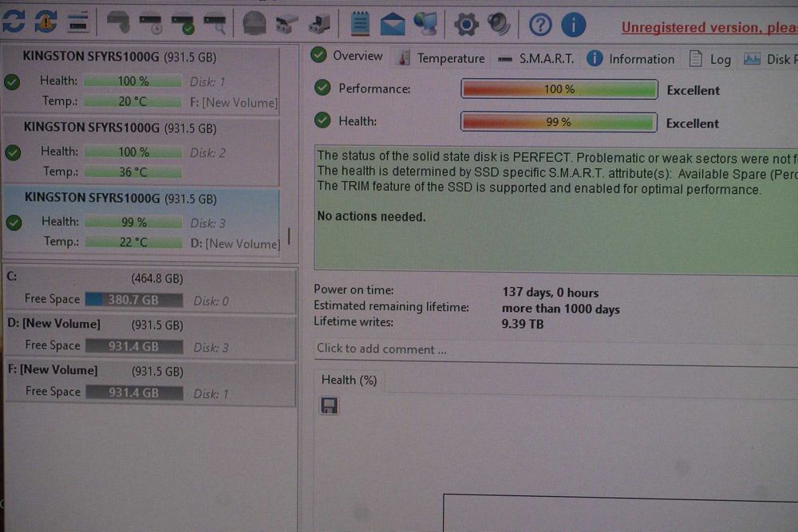Click the disk with magnifier toolbar icon

click(x=215, y=24)
